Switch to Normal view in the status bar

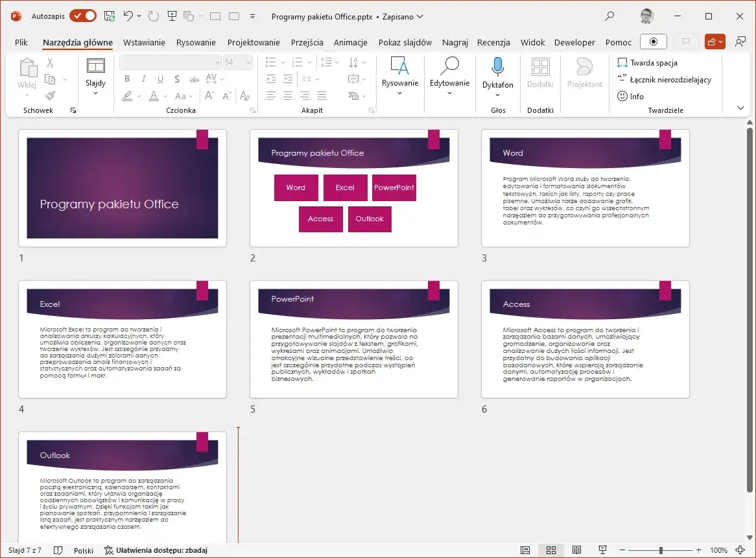[525, 550]
